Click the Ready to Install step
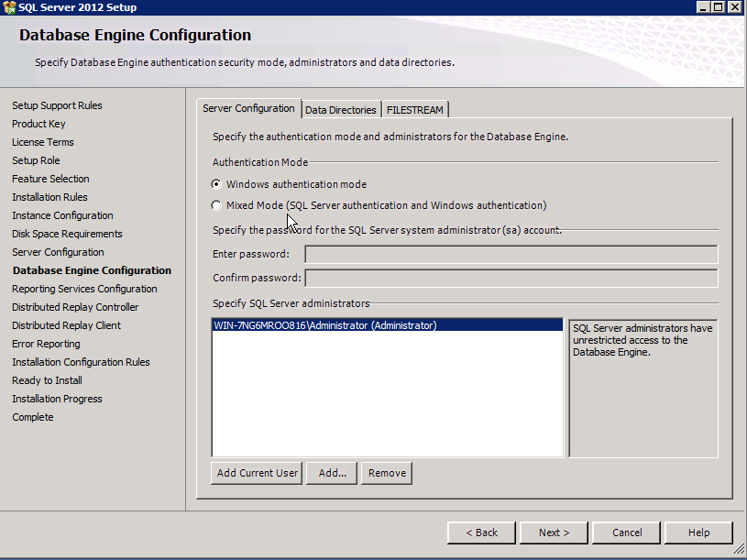Screen dimensions: 747x560 point(47,380)
